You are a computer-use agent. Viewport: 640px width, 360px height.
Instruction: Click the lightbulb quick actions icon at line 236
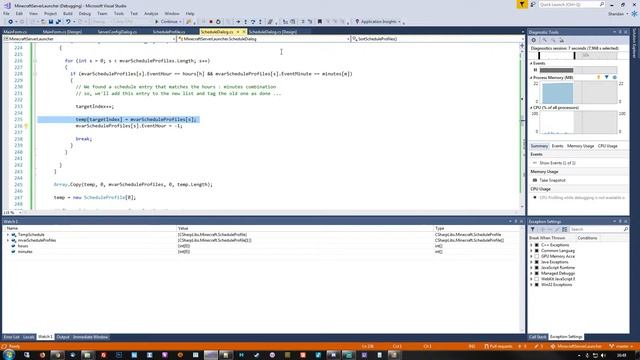tap(26, 126)
